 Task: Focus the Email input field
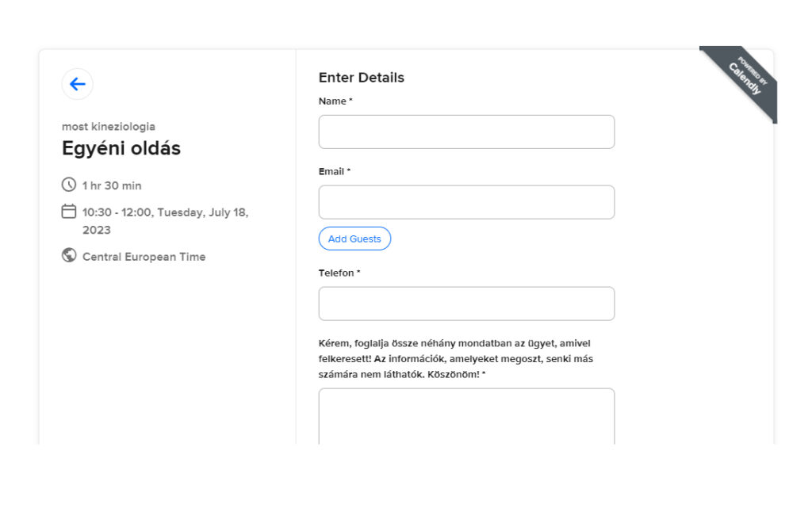point(466,202)
